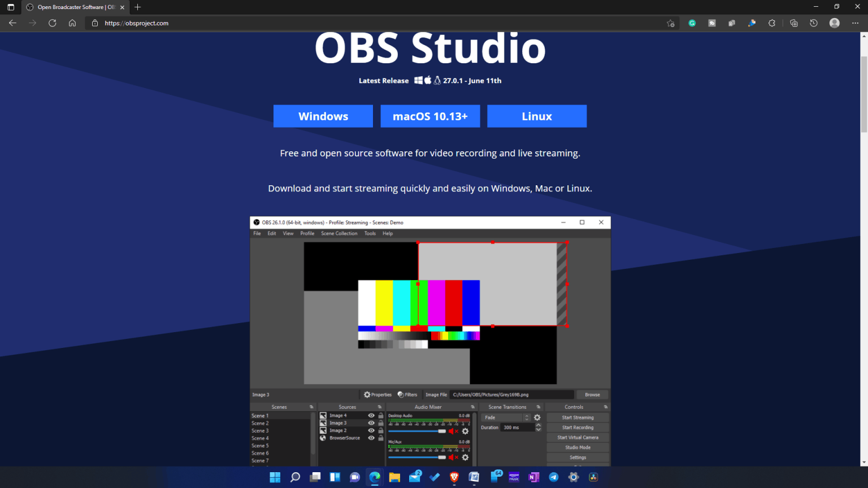Click the Linux penguin icon near version number

click(437, 80)
